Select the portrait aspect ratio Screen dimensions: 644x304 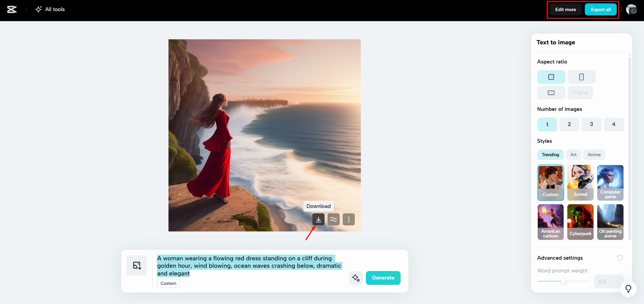[x=581, y=77]
